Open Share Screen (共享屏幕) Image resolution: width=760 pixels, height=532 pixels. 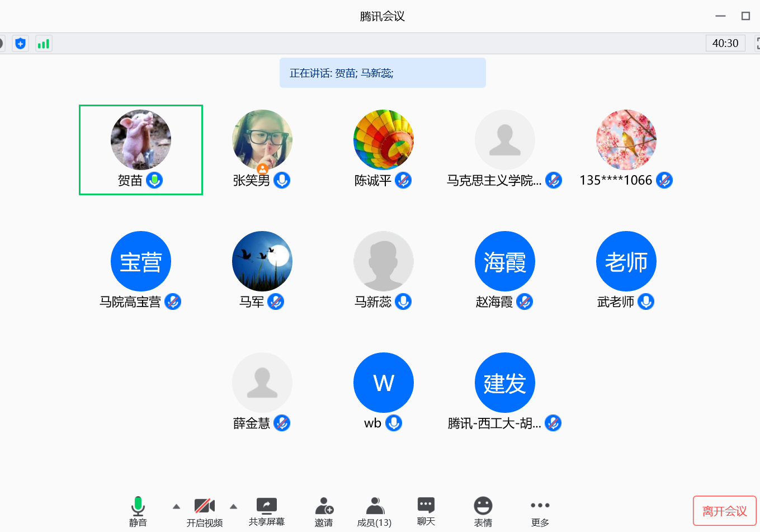click(266, 511)
